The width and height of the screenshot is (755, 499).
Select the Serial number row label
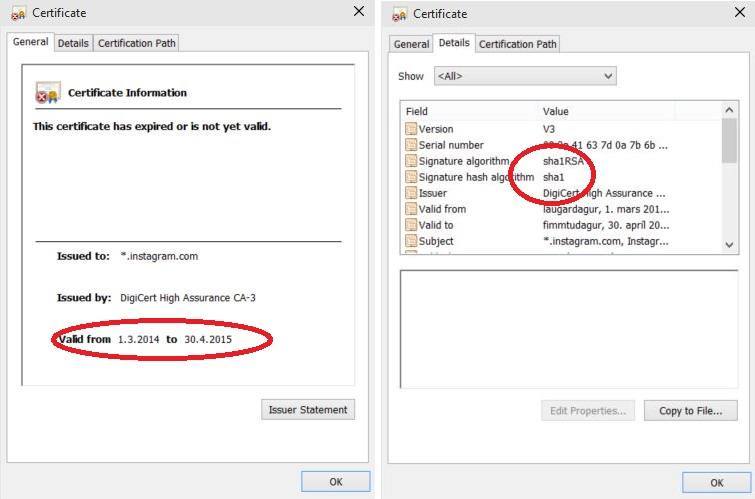[x=451, y=145]
